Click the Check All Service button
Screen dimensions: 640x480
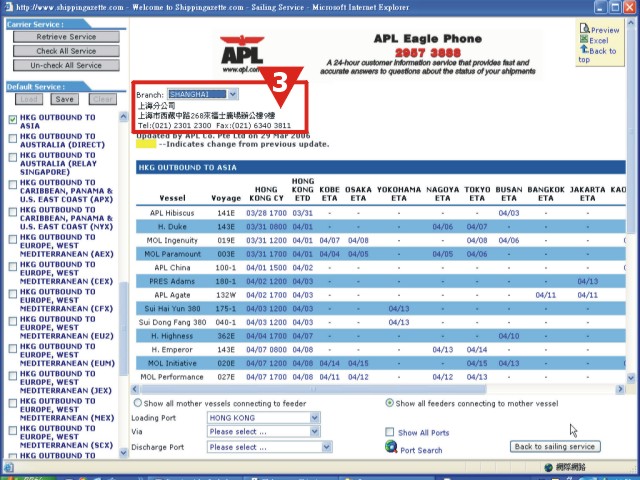click(66, 51)
